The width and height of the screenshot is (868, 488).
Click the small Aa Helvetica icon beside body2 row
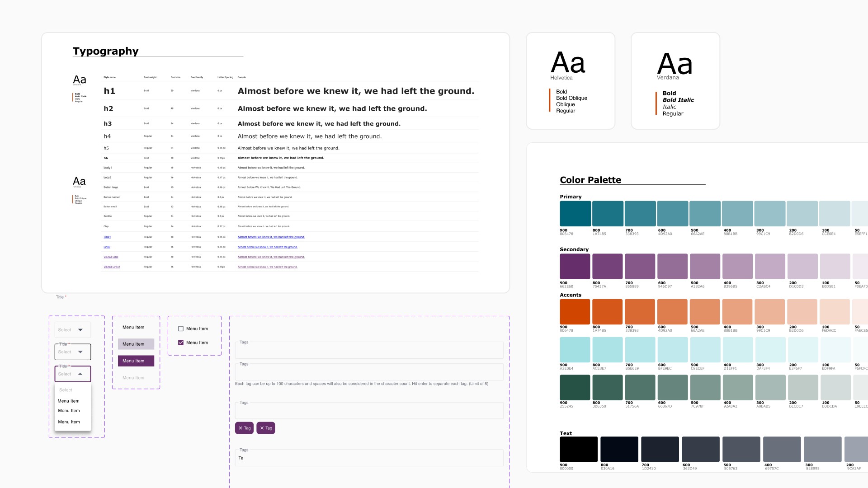[79, 181]
